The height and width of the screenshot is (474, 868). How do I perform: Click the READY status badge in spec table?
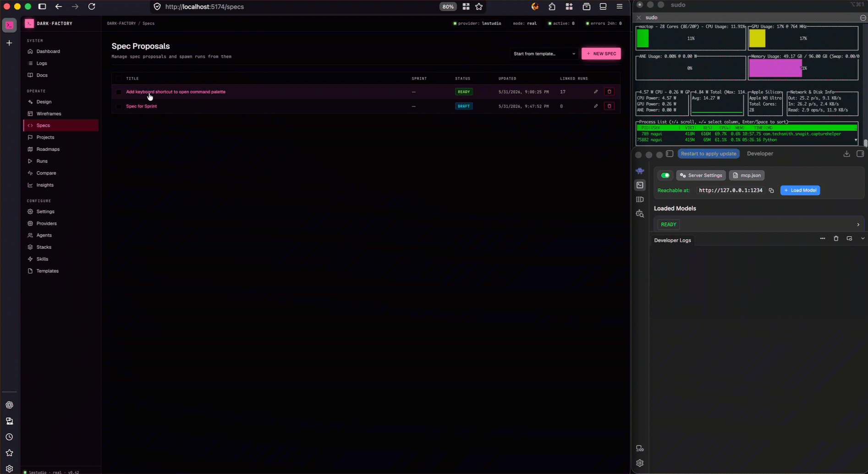point(464,92)
